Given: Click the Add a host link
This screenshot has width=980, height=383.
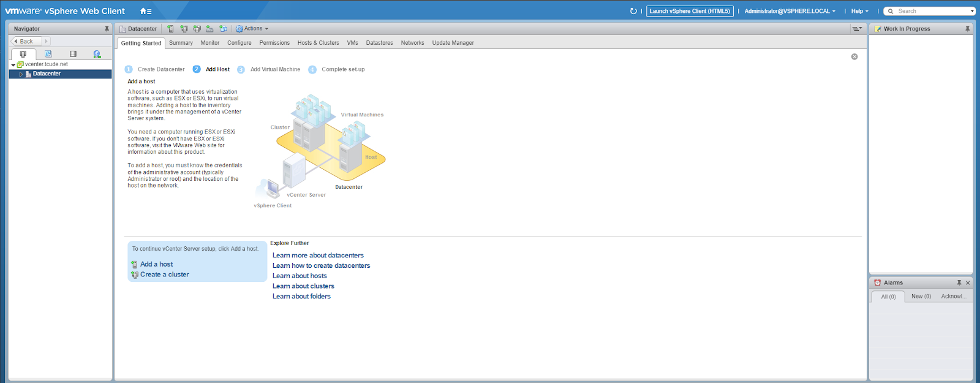Looking at the screenshot, I should pos(156,264).
